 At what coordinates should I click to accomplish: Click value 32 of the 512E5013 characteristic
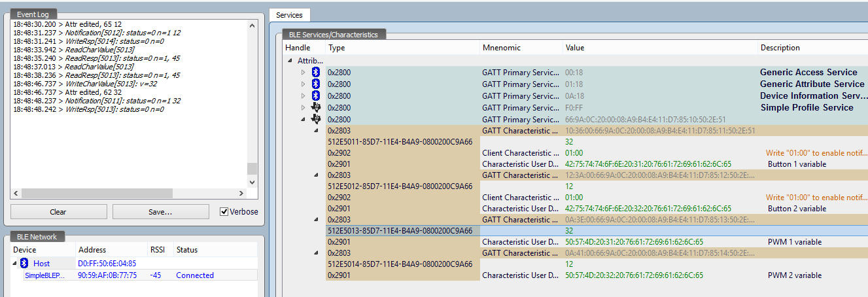click(x=569, y=230)
